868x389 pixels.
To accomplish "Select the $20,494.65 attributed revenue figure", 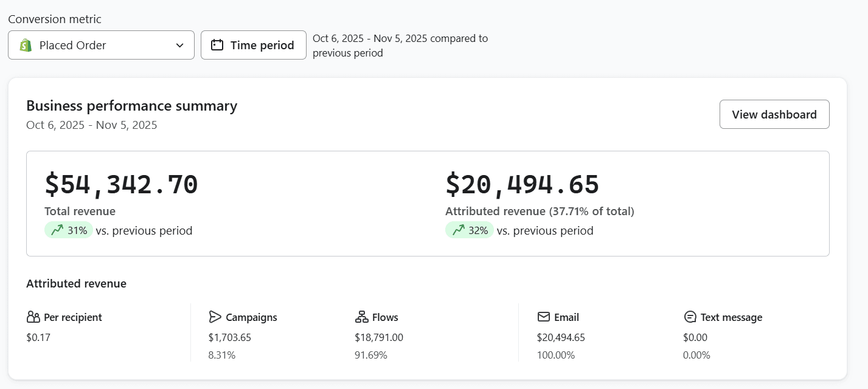I will click(x=522, y=184).
